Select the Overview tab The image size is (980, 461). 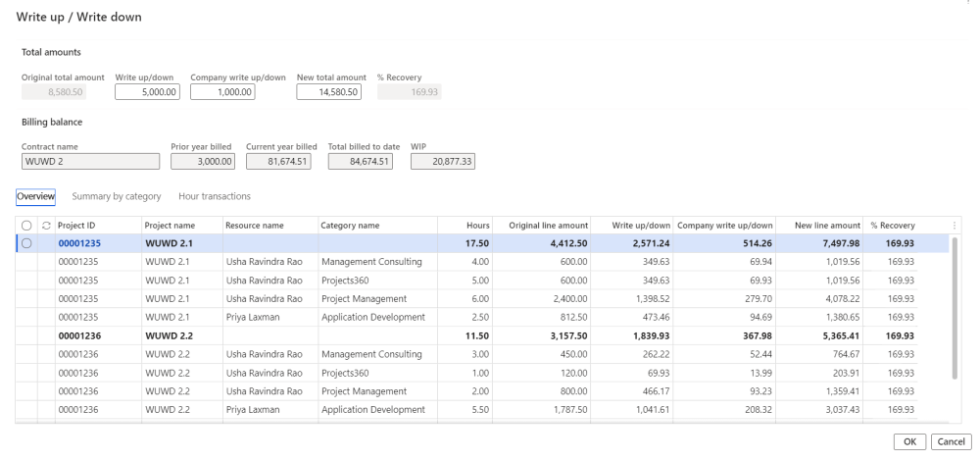(x=35, y=197)
